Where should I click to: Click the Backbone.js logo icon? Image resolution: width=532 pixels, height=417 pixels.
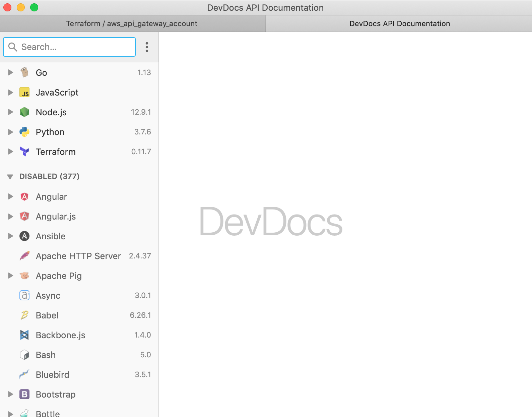tap(24, 335)
